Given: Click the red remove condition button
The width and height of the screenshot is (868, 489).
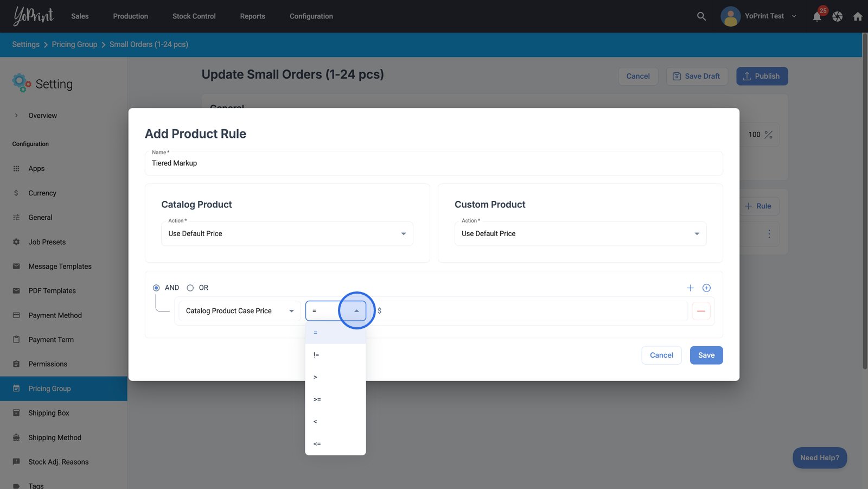Looking at the screenshot, I should pos(701,311).
